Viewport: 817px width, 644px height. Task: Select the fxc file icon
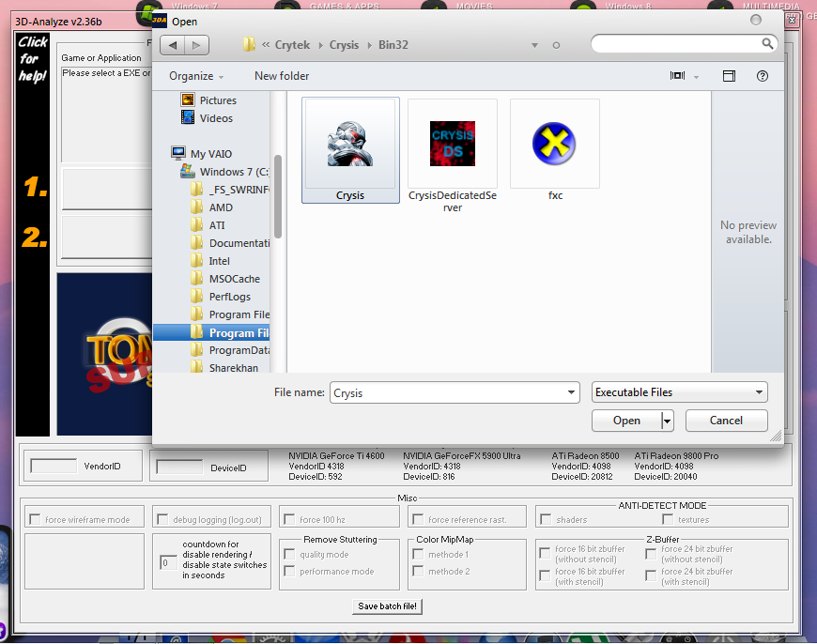pos(554,144)
